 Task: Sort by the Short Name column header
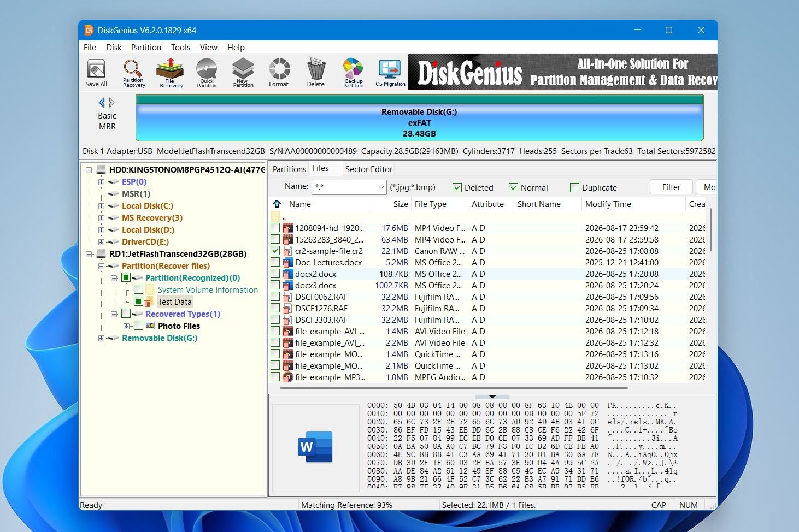pos(547,204)
